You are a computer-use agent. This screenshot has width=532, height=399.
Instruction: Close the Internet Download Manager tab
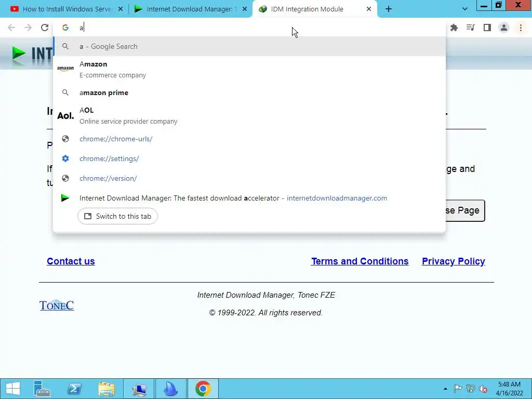[x=245, y=9]
